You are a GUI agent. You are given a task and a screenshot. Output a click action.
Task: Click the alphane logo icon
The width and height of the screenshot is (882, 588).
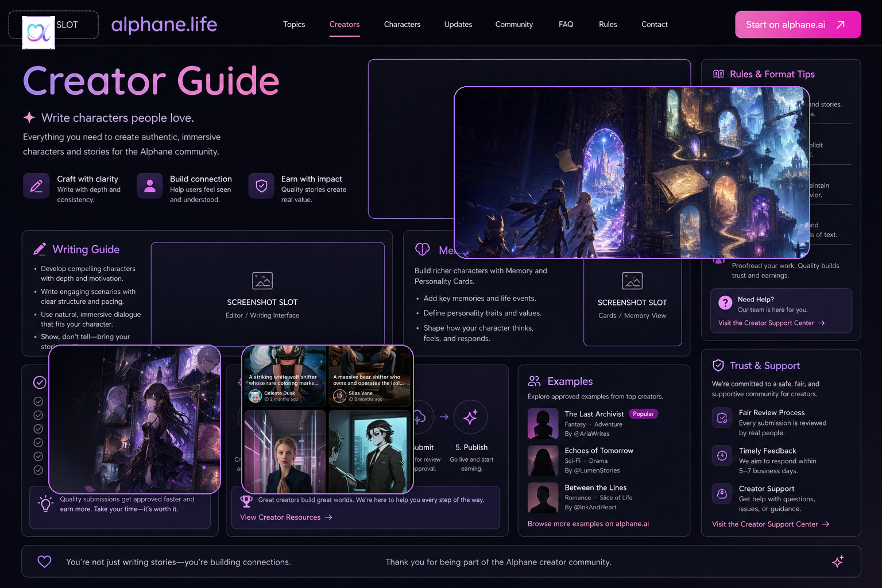(x=38, y=33)
